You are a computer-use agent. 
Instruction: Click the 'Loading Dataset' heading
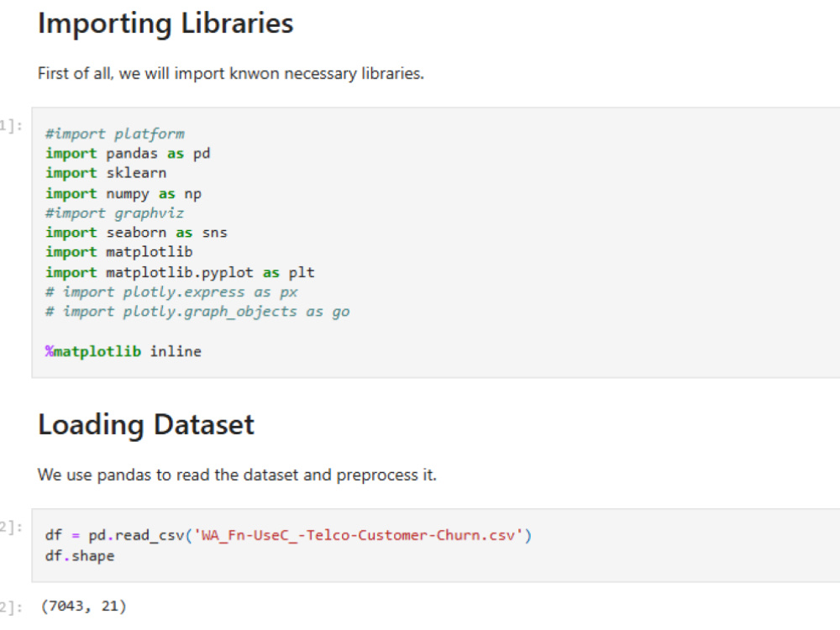145,425
